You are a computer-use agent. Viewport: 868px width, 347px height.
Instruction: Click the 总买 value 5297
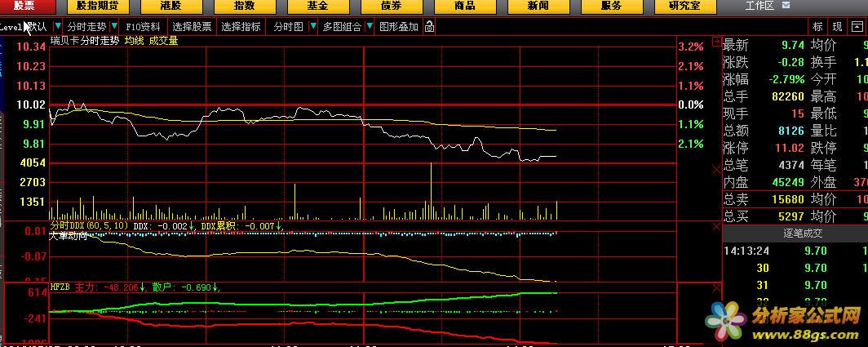(790, 216)
